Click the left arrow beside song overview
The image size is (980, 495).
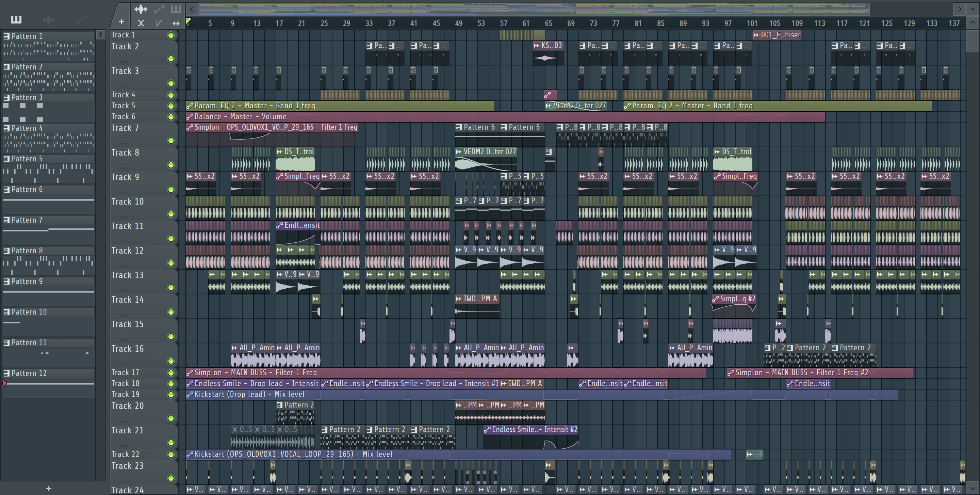coord(192,9)
